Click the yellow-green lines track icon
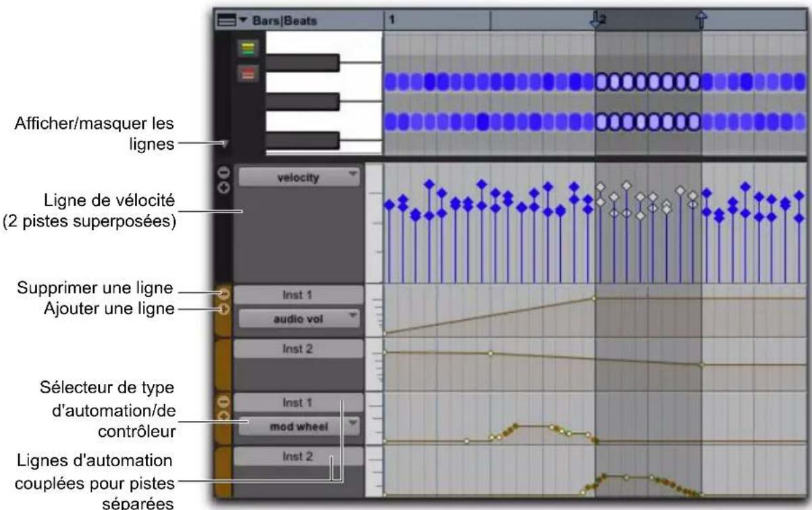 pyautogui.click(x=248, y=48)
